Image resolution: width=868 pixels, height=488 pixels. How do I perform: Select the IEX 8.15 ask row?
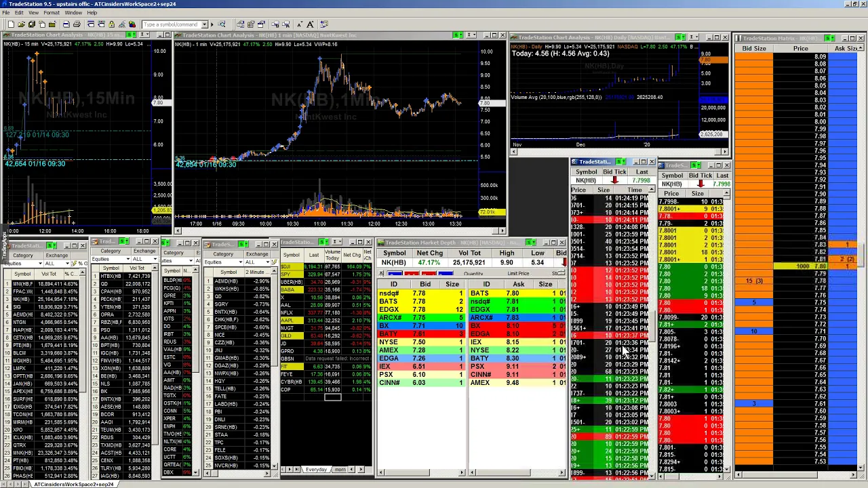(x=517, y=342)
